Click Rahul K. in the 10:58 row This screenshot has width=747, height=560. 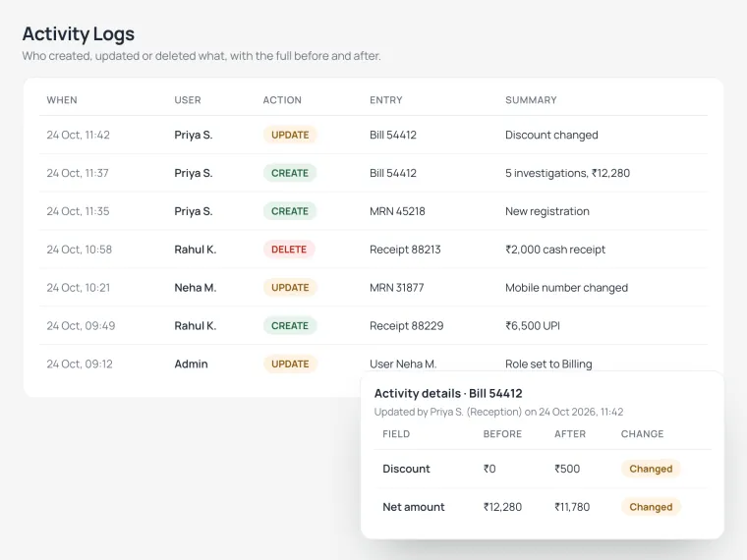click(x=196, y=249)
